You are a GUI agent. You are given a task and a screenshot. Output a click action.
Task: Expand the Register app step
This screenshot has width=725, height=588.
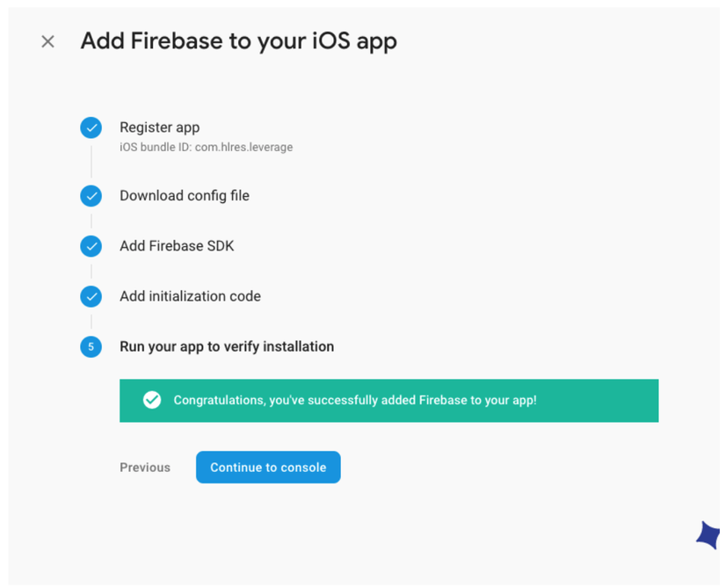point(160,127)
